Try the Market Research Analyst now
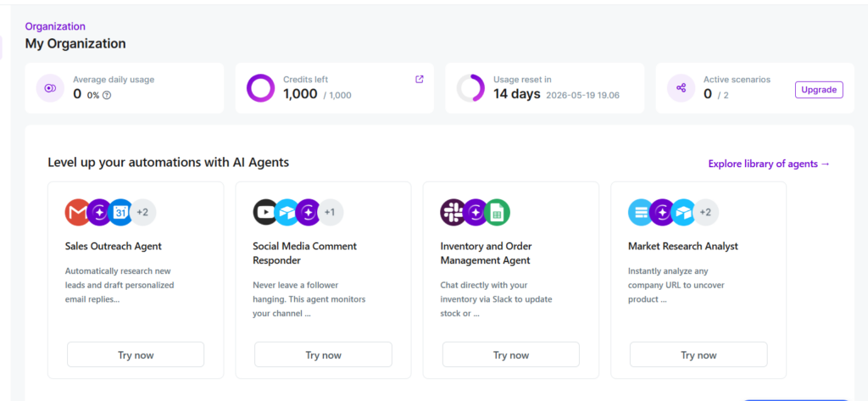The width and height of the screenshot is (868, 401). point(698,354)
